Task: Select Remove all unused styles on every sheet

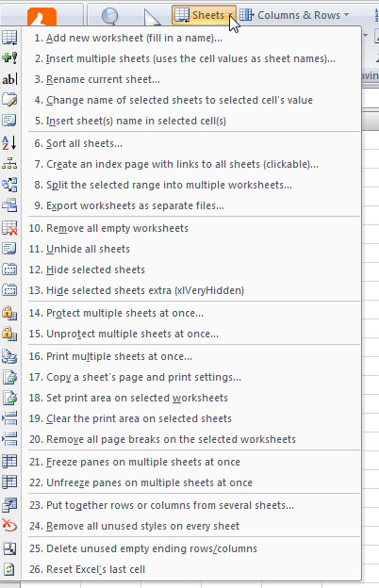Action: 191,526
